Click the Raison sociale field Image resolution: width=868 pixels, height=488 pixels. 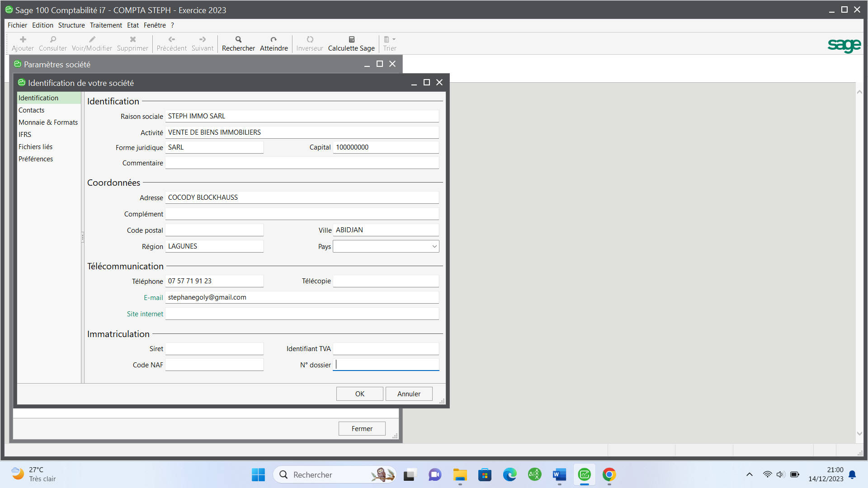[302, 116]
